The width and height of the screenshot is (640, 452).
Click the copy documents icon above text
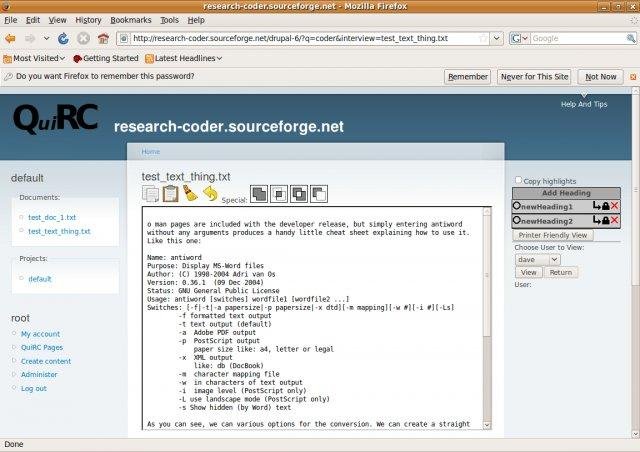click(x=151, y=194)
